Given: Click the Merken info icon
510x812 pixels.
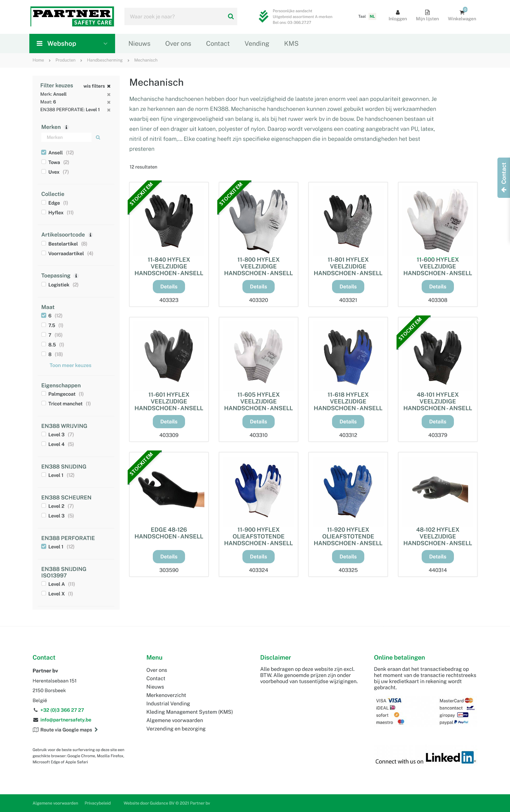Looking at the screenshot, I should [66, 127].
